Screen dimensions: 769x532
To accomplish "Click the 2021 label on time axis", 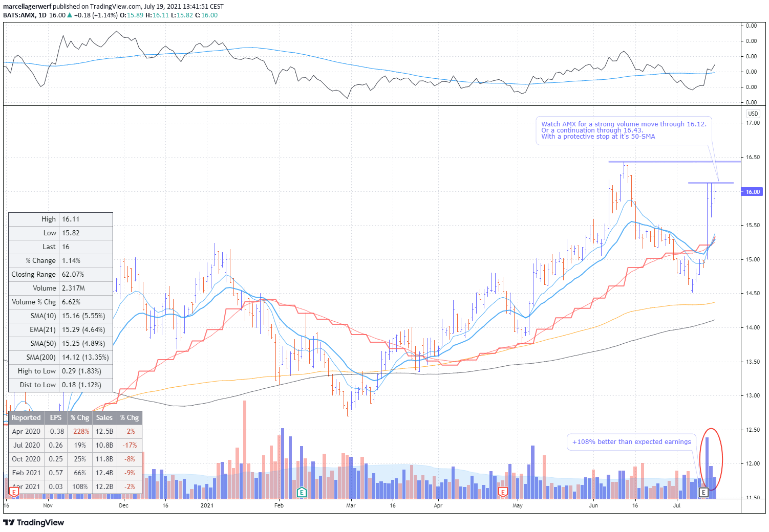I will [207, 505].
